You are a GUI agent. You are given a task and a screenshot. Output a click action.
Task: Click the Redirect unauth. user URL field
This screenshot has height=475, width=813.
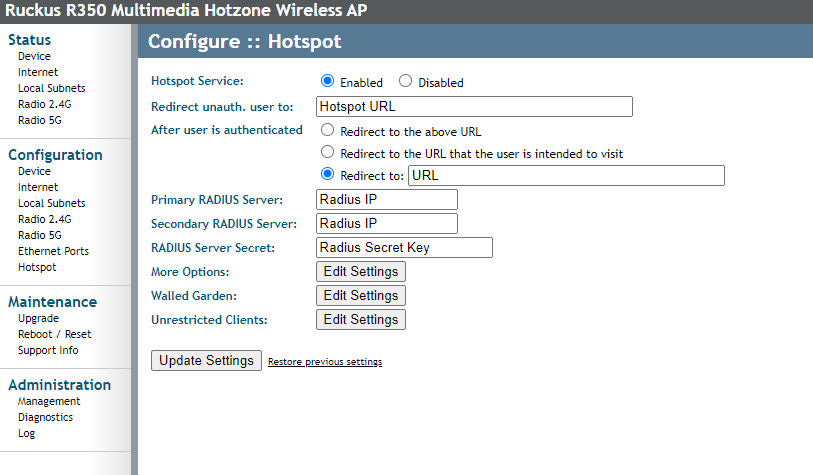tap(474, 107)
